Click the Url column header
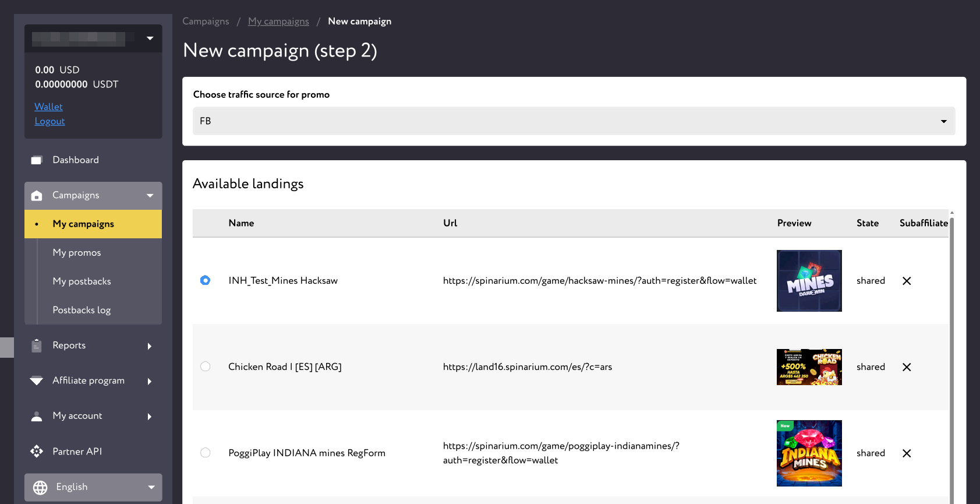 click(450, 223)
